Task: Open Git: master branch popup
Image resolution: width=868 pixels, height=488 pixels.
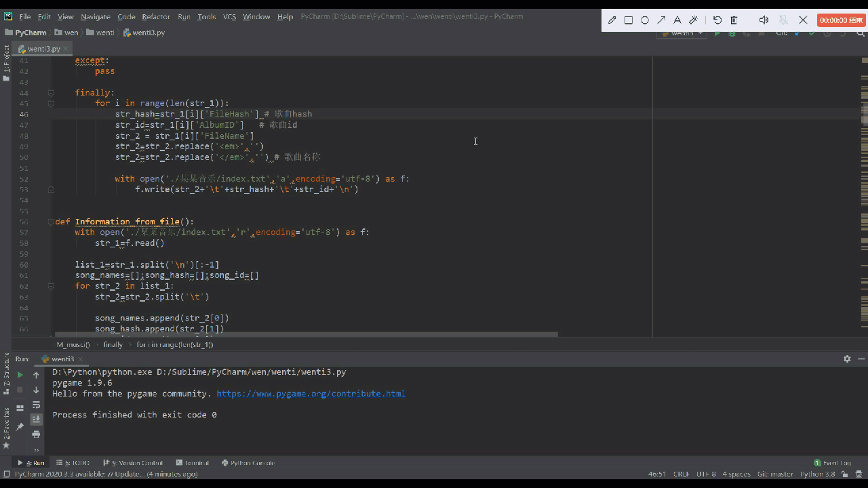Action: [x=775, y=474]
